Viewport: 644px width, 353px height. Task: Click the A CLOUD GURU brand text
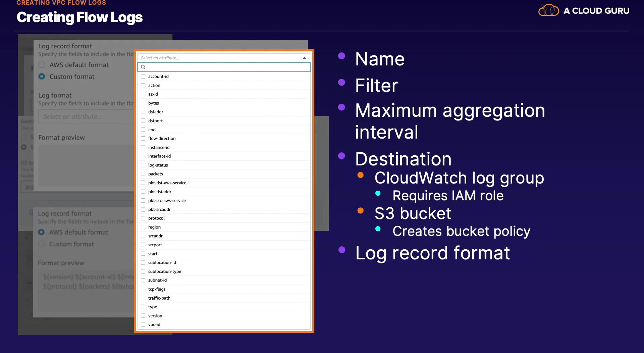[x=596, y=11]
